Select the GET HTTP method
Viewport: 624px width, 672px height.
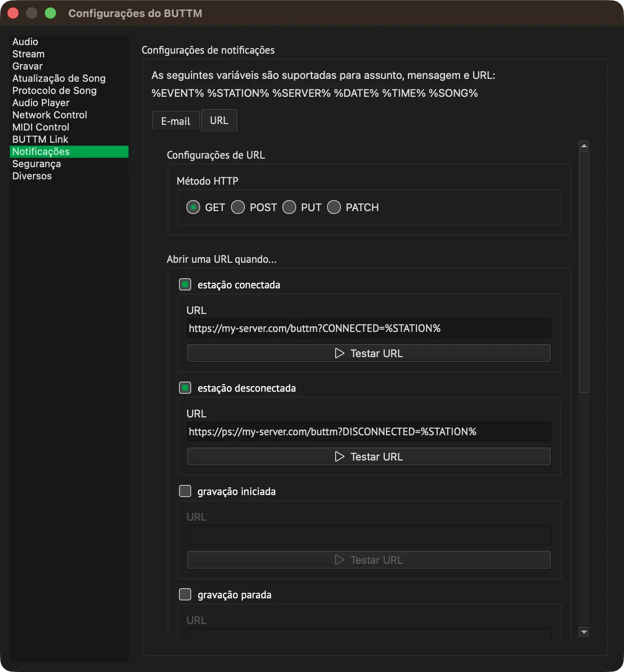(193, 207)
